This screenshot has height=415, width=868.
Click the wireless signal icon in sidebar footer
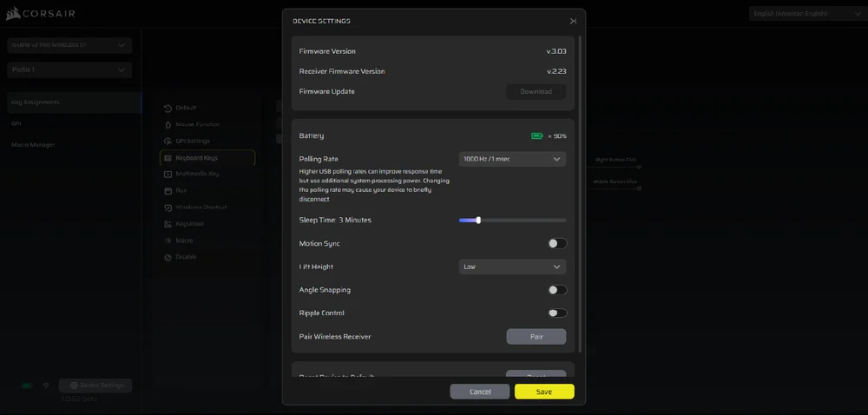tap(46, 385)
